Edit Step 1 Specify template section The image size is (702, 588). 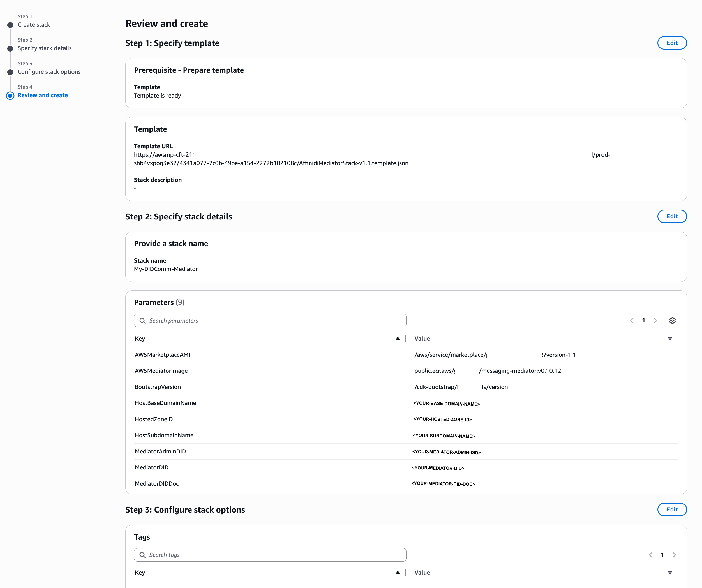coord(671,43)
